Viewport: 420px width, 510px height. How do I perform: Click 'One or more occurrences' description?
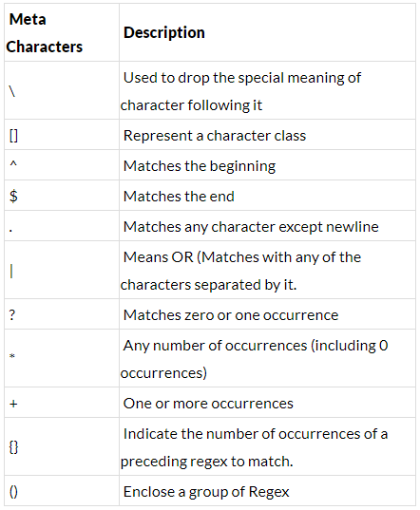[208, 404]
